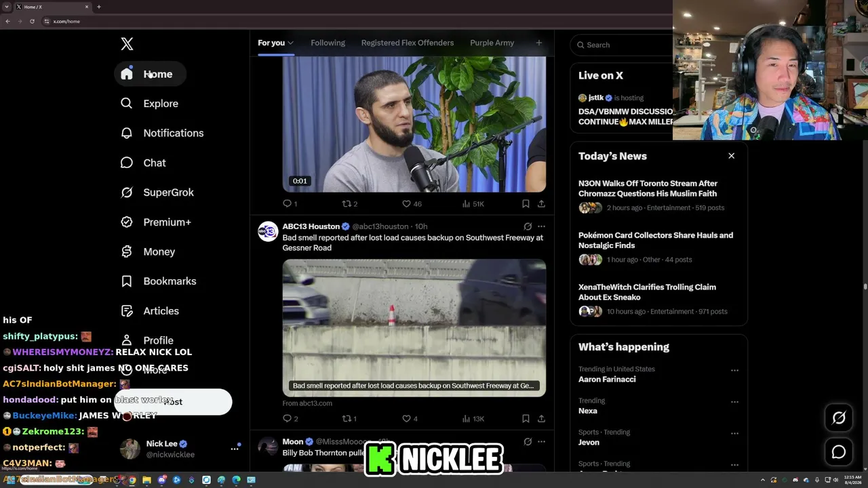Open Bookmarks from the sidebar
The height and width of the screenshot is (488, 868).
coord(159,281)
